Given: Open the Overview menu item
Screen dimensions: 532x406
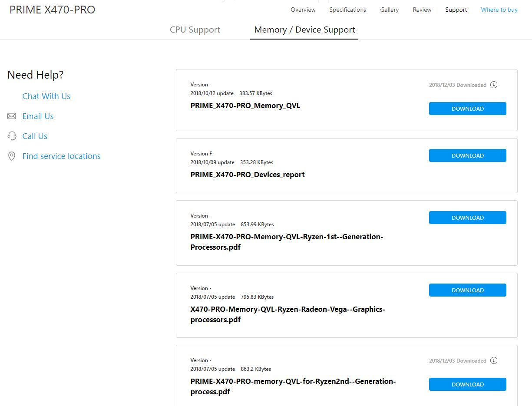Looking at the screenshot, I should (303, 10).
